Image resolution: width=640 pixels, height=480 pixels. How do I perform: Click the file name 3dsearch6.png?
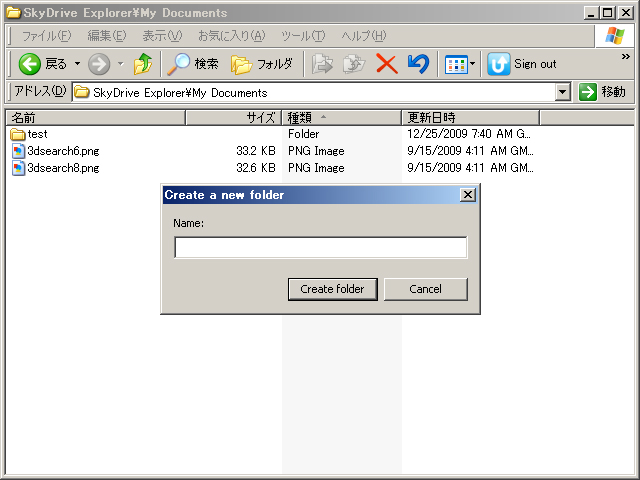pyautogui.click(x=63, y=151)
